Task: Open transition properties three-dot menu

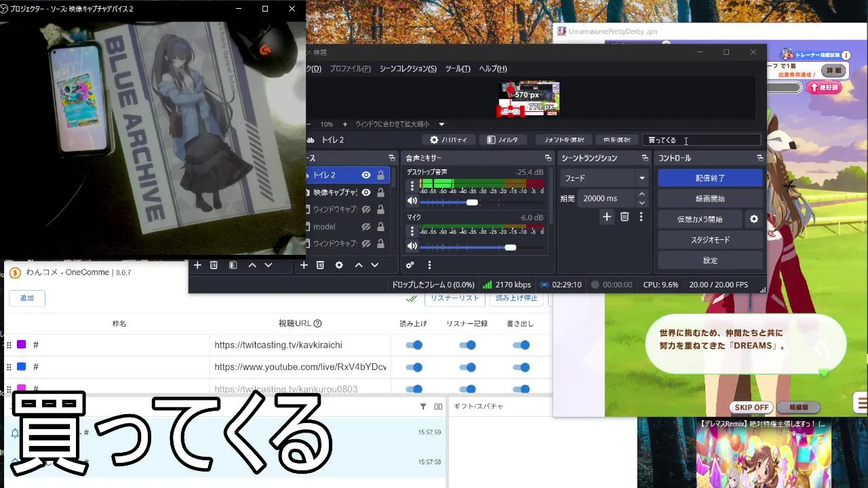Action: click(x=641, y=217)
